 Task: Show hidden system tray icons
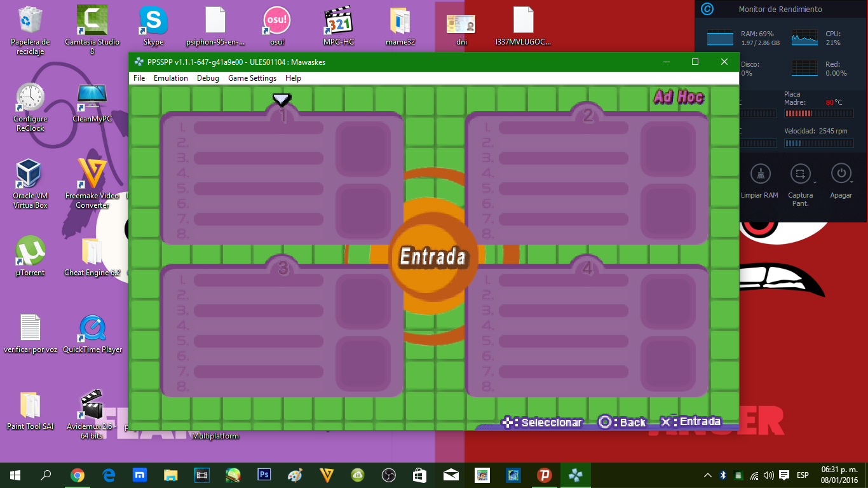pyautogui.click(x=708, y=475)
